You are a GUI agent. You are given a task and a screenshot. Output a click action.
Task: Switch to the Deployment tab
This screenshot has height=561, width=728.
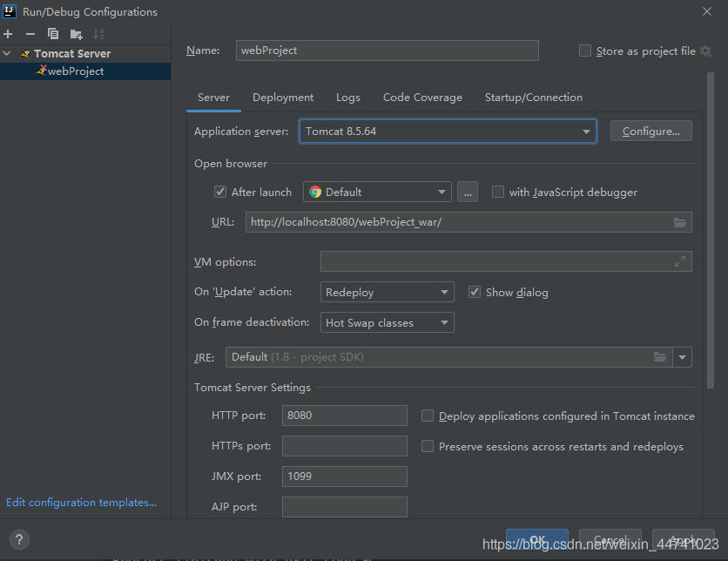click(x=283, y=98)
